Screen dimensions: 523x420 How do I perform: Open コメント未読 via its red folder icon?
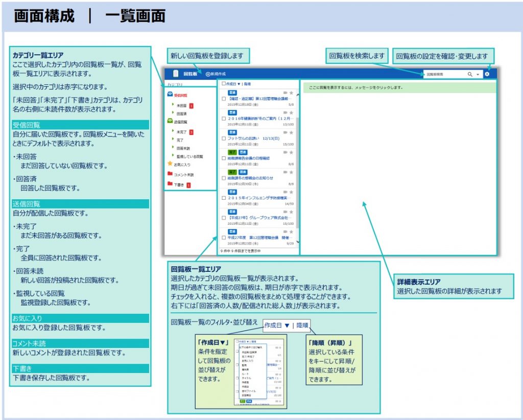170,174
